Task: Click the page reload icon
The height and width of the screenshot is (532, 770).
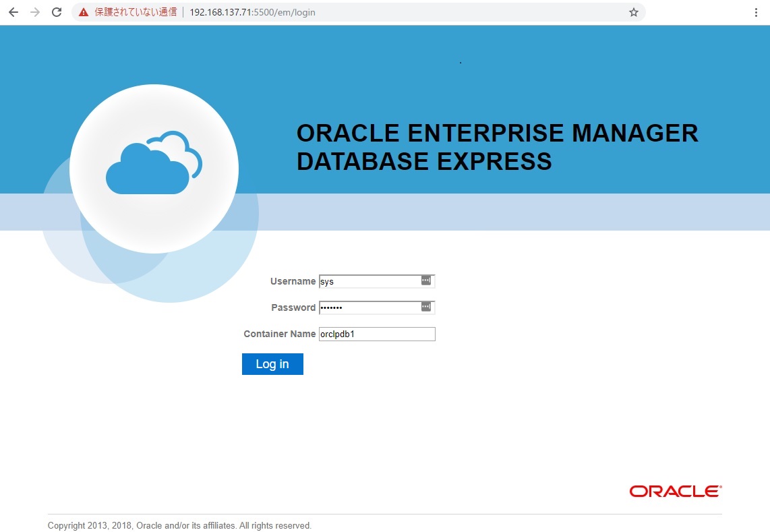Action: pyautogui.click(x=57, y=11)
